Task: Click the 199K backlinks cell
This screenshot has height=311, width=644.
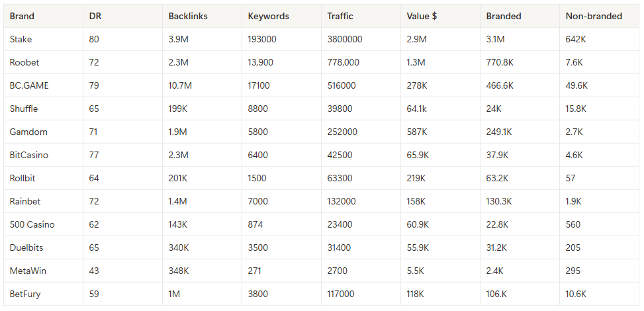Action: tap(202, 109)
